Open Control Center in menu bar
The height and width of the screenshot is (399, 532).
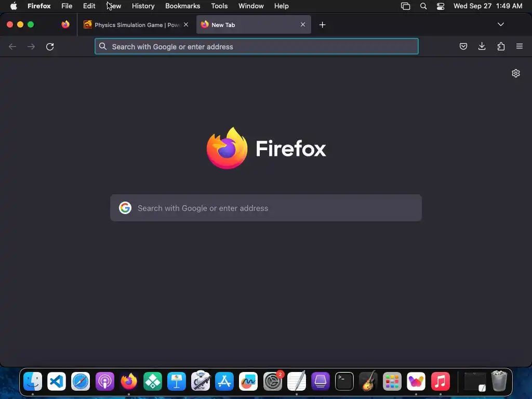pos(441,6)
